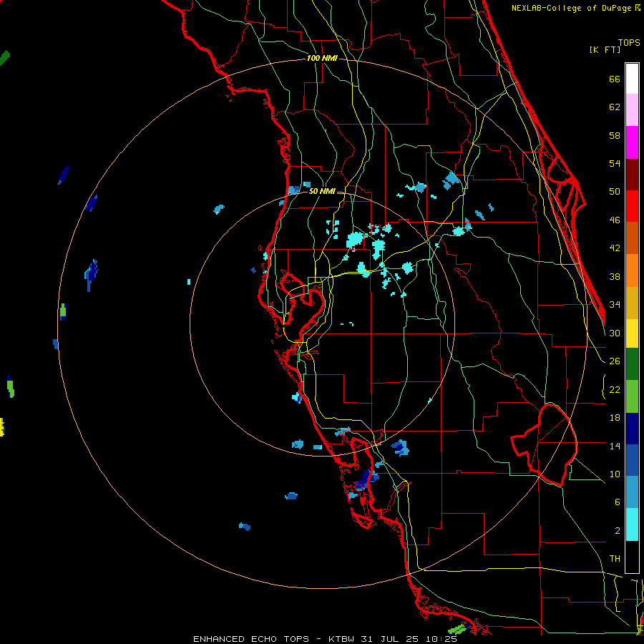Click the "KTBW 31 JUL 25 10:25" timestamp
This screenshot has width=644, height=644.
pyautogui.click(x=393, y=639)
